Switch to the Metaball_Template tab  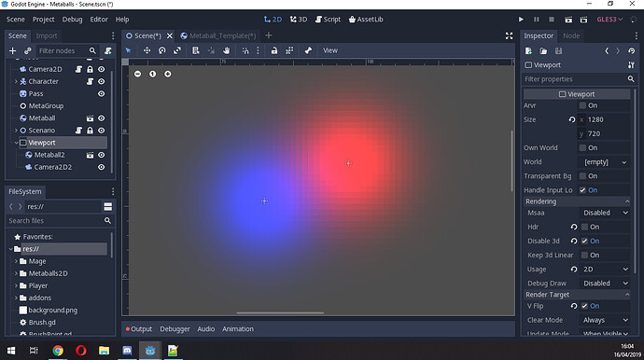point(218,35)
